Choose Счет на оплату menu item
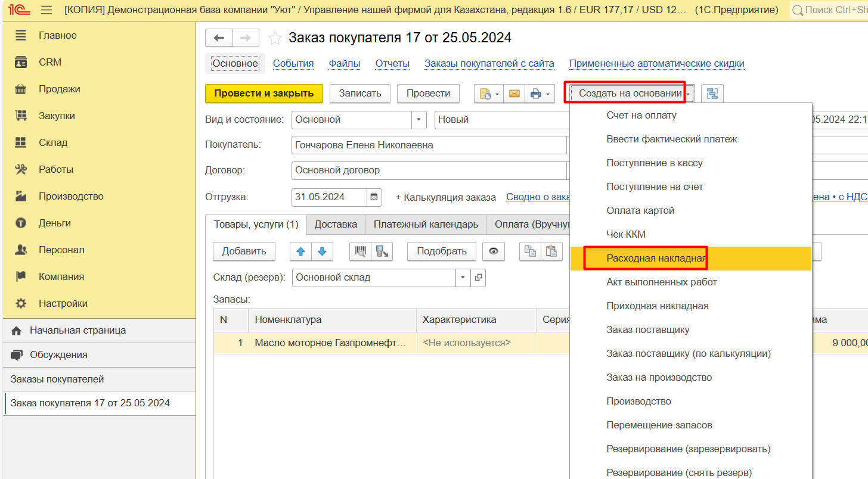Screen dimensions: 868x479 tap(641, 116)
